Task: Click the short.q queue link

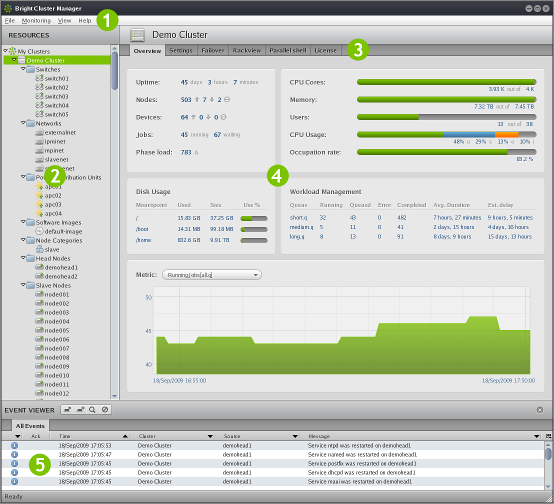Action: point(298,217)
